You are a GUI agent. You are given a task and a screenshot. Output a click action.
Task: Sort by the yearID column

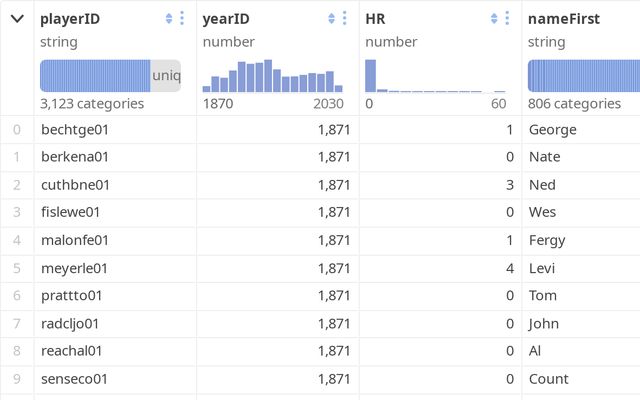[331, 19]
